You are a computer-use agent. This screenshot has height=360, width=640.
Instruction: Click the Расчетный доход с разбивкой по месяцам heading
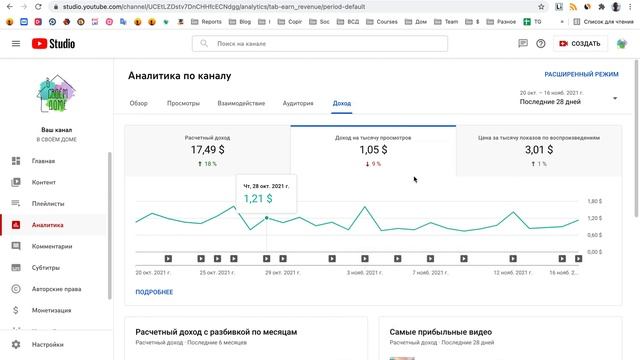216,332
